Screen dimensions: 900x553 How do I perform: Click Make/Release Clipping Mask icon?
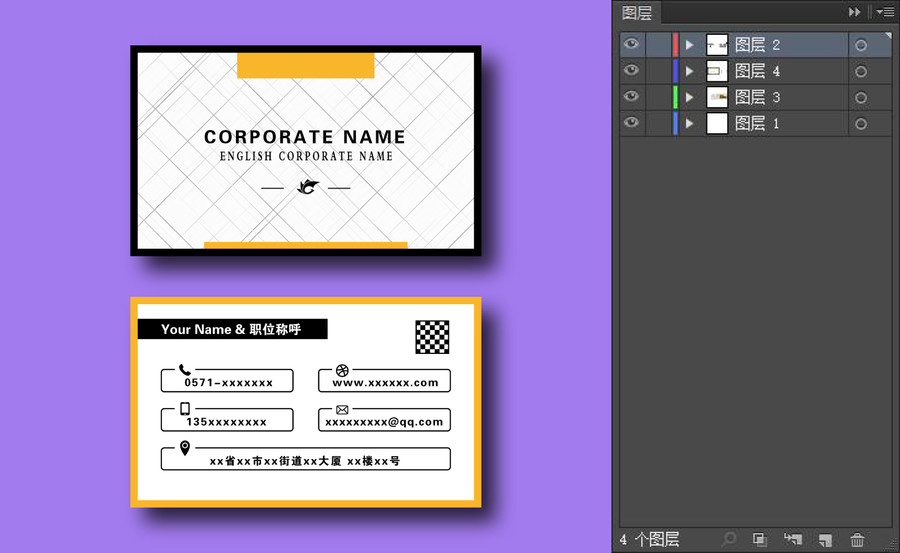[x=760, y=539]
